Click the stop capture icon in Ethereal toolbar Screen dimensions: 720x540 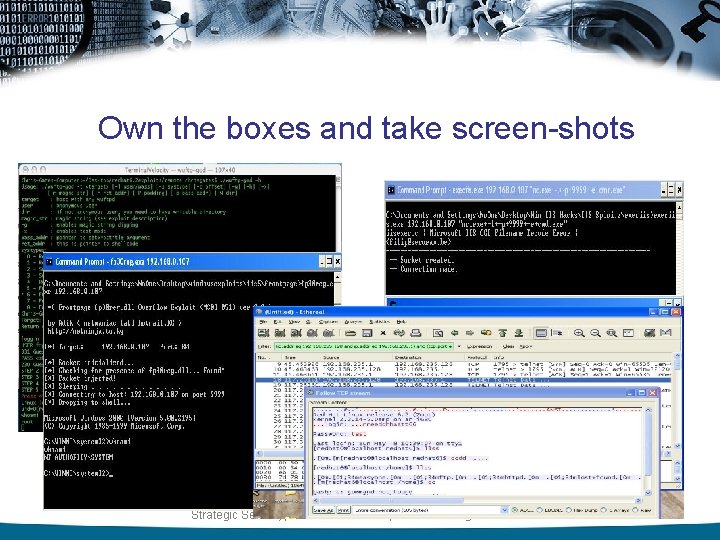pyautogui.click(x=312, y=333)
